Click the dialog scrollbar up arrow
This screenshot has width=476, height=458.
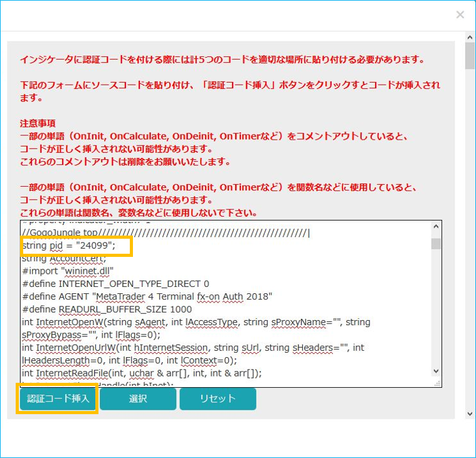[470, 38]
